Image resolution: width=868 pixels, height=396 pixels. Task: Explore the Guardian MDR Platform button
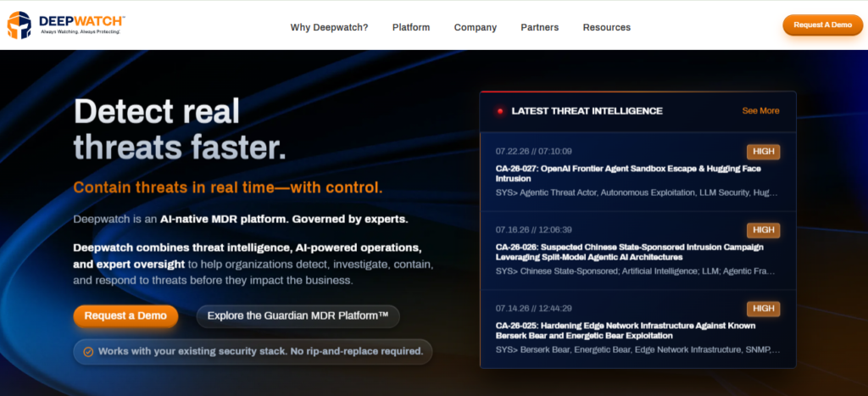[298, 315]
